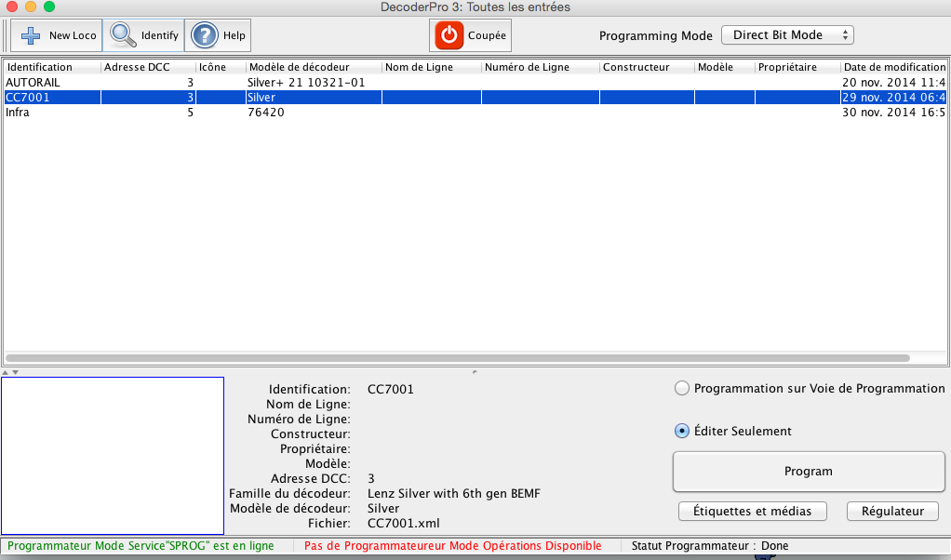Select the Éditer Seulement radio button
951x560 pixels.
(682, 431)
